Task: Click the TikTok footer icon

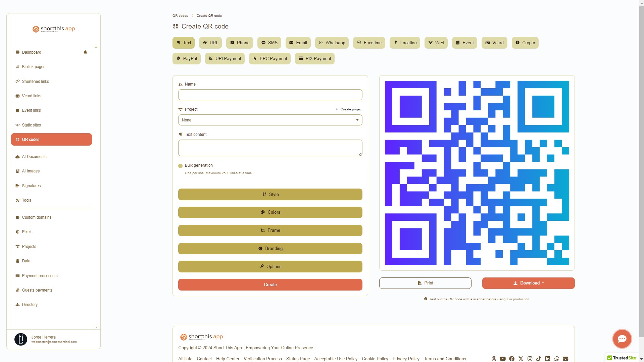Action: (539, 359)
